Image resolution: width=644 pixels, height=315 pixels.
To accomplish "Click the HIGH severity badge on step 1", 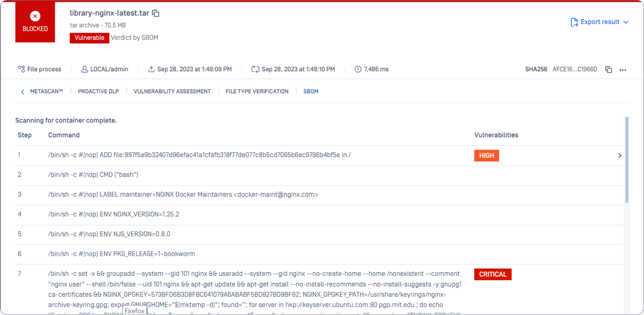I will 486,156.
